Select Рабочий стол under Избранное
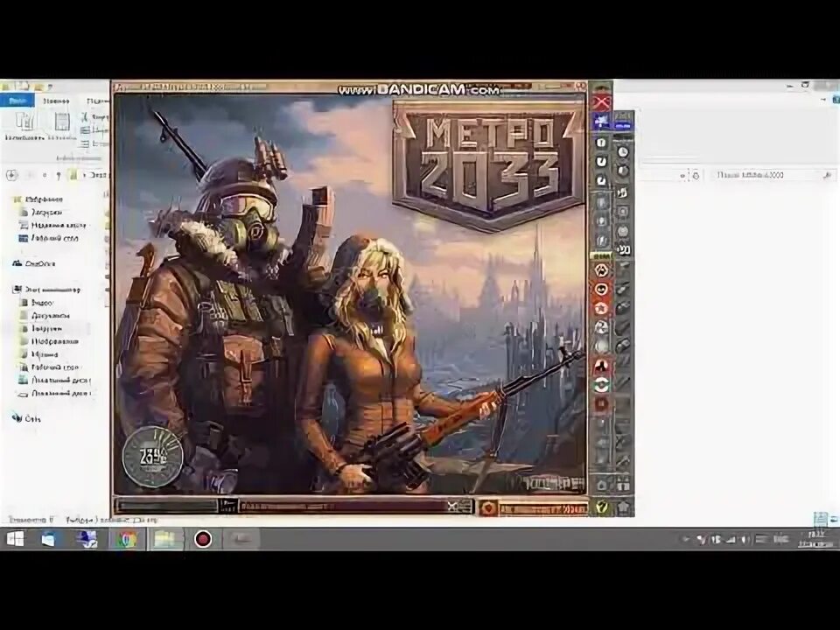Screen dimensions: 840x630 [49, 238]
